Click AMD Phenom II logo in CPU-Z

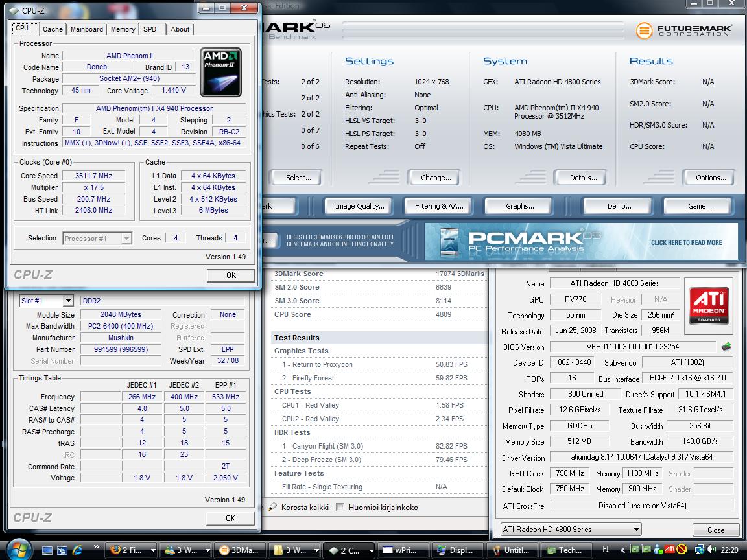pyautogui.click(x=220, y=72)
